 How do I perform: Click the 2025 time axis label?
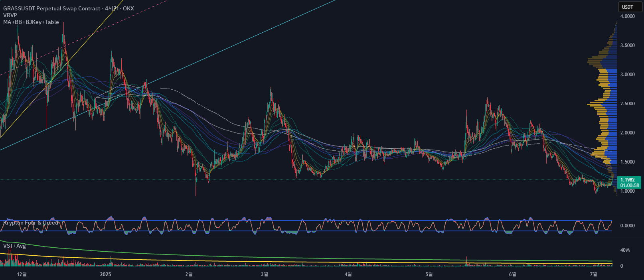105,274
